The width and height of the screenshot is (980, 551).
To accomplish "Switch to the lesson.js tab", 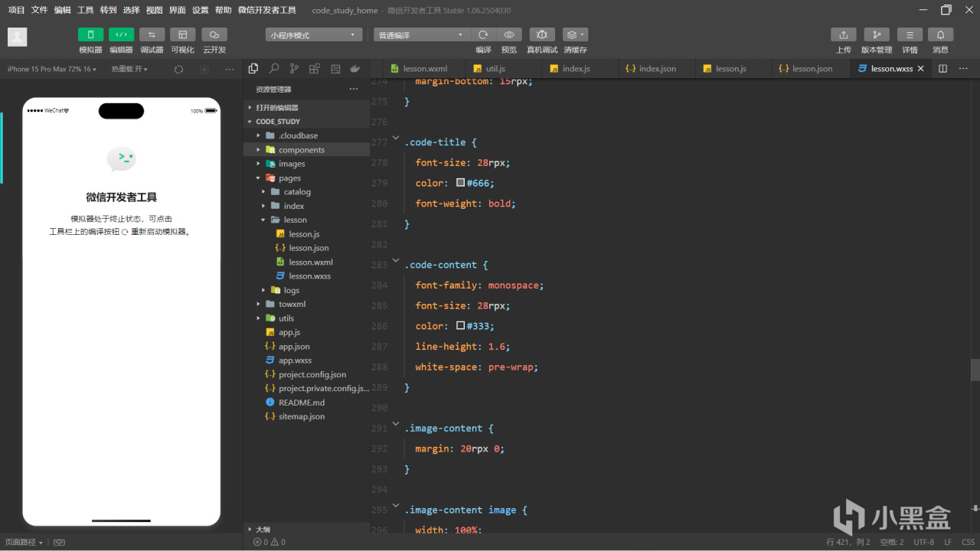I will [x=730, y=69].
